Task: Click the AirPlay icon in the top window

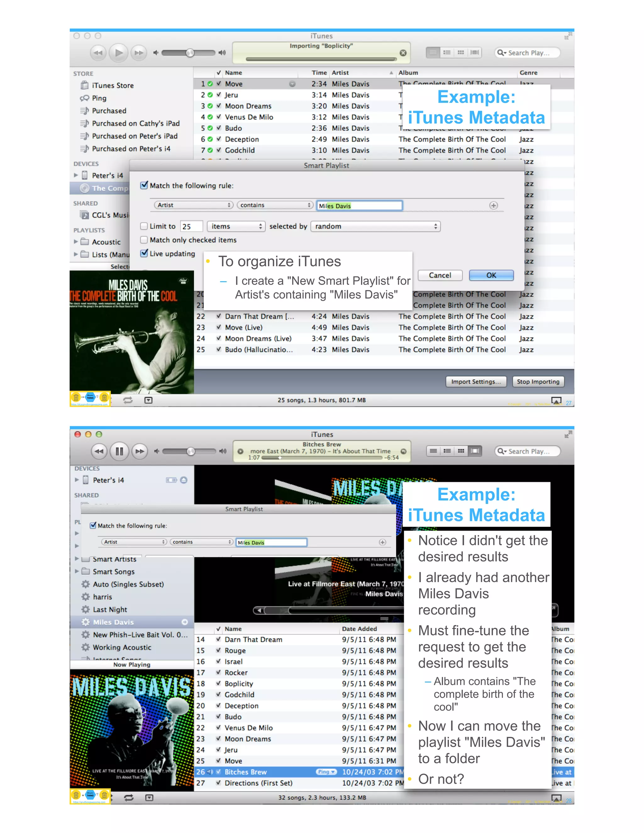Action: tap(556, 400)
